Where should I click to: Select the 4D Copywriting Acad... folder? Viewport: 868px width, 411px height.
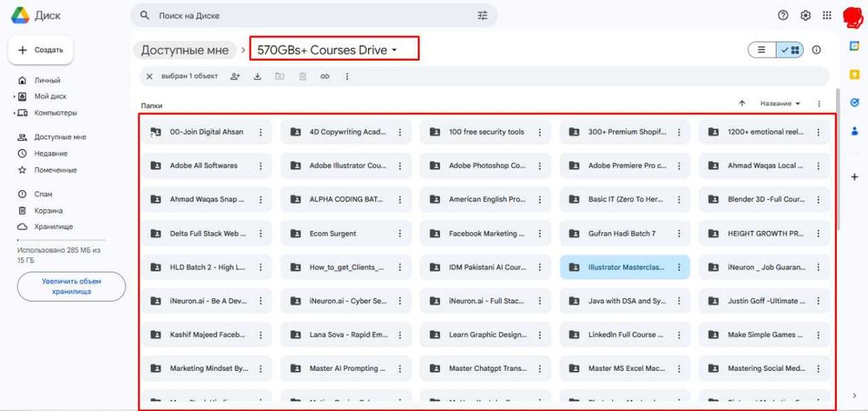(x=345, y=132)
